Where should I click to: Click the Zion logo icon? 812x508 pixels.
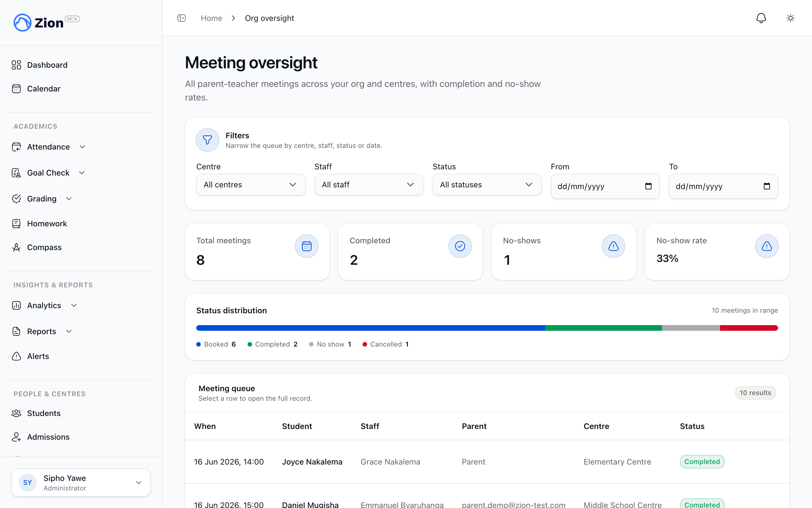(23, 23)
